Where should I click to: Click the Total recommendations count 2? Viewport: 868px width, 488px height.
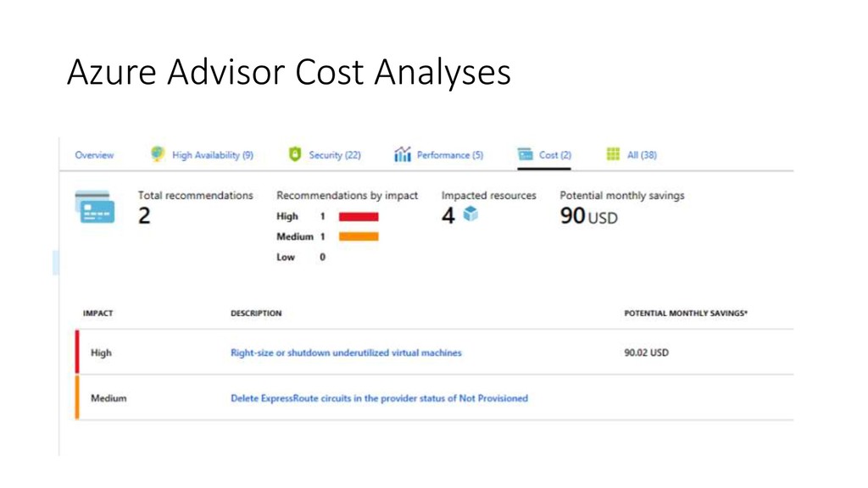[x=144, y=216]
